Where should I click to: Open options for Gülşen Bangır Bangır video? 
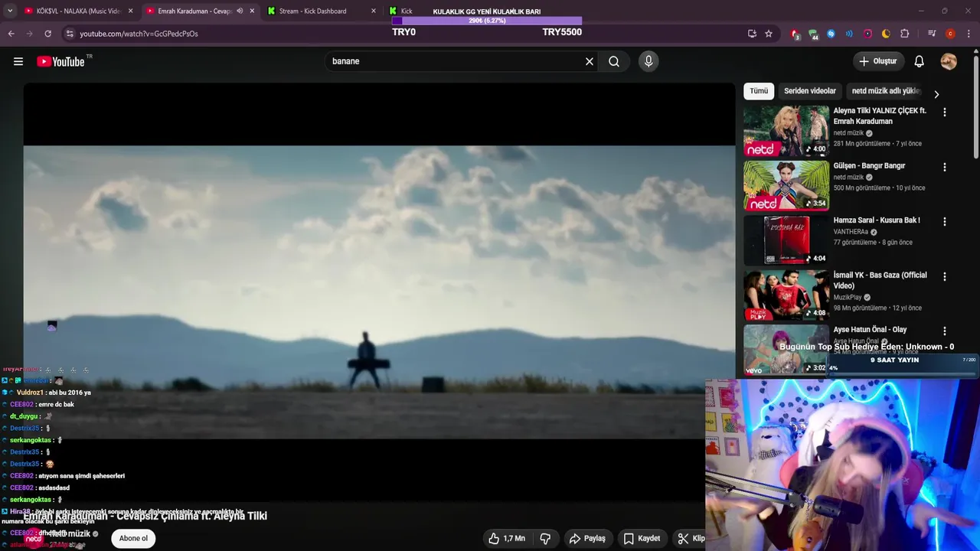point(945,167)
